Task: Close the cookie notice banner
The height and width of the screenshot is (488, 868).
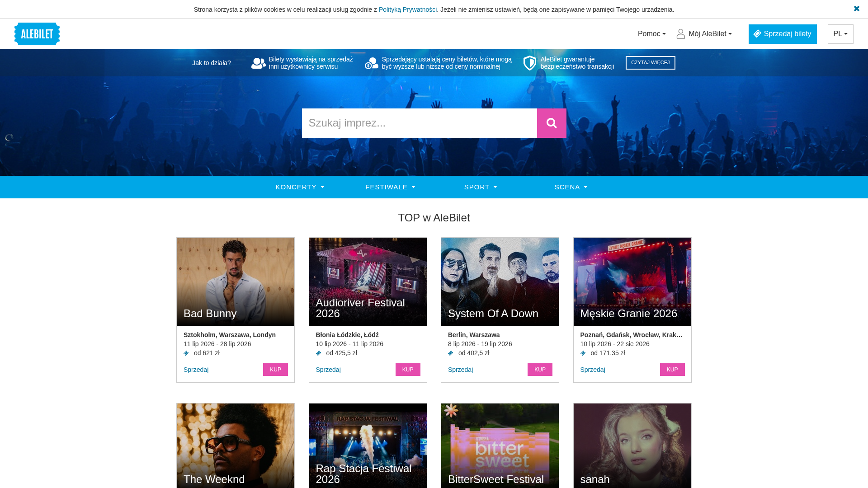Action: (x=856, y=9)
